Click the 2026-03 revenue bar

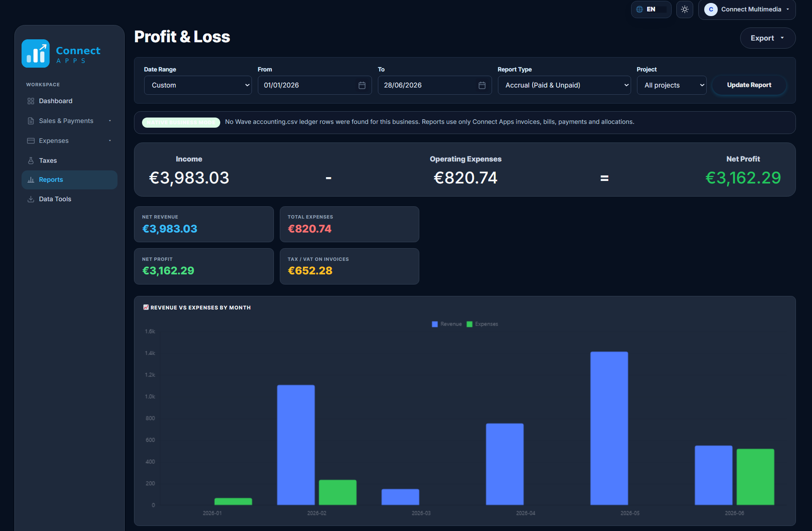[x=400, y=497]
